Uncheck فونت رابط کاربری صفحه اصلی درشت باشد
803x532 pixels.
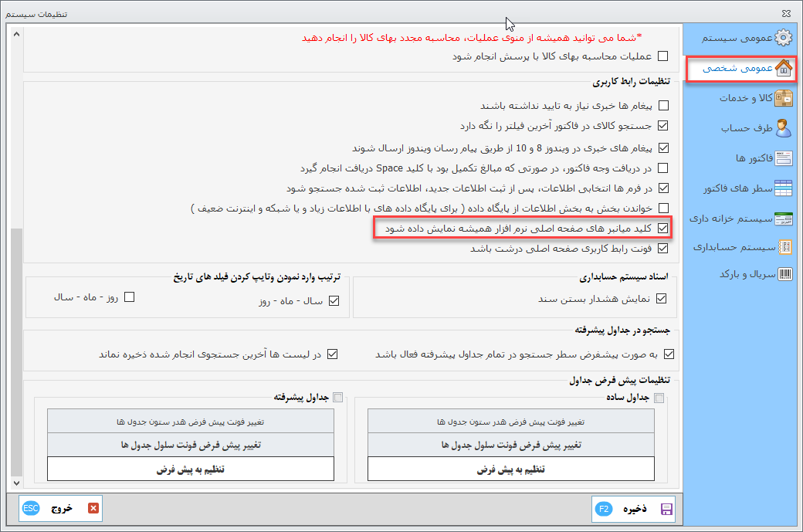[x=662, y=249]
